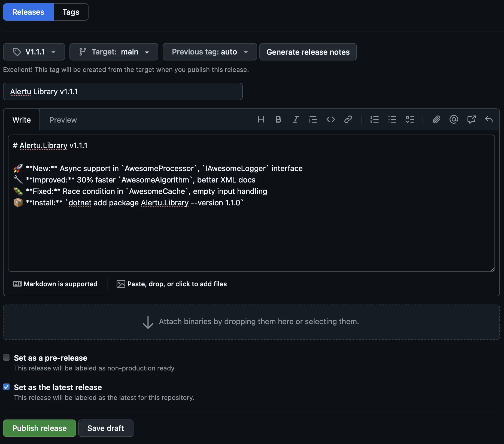504x444 pixels.
Task: Insert a hyperlink in the description
Action: tap(348, 119)
